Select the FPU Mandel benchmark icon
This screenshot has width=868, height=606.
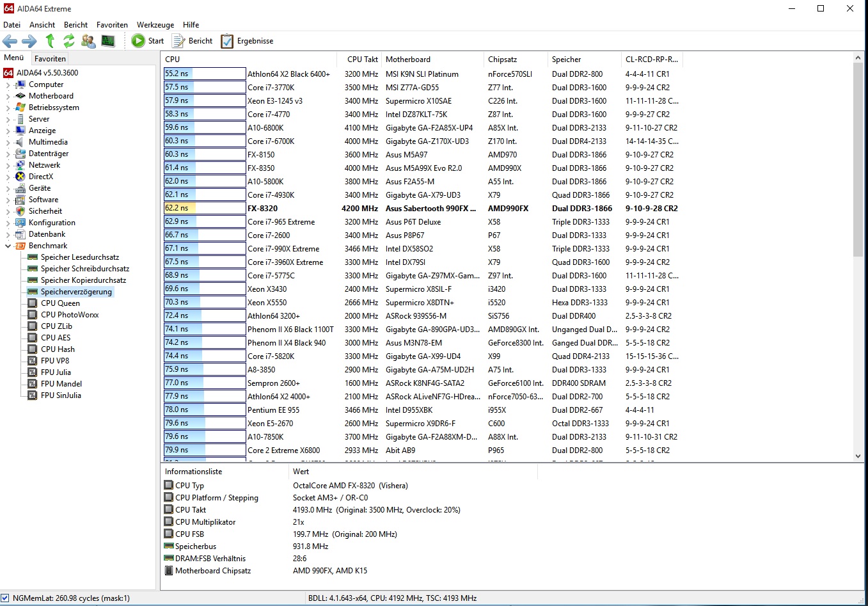click(x=33, y=384)
